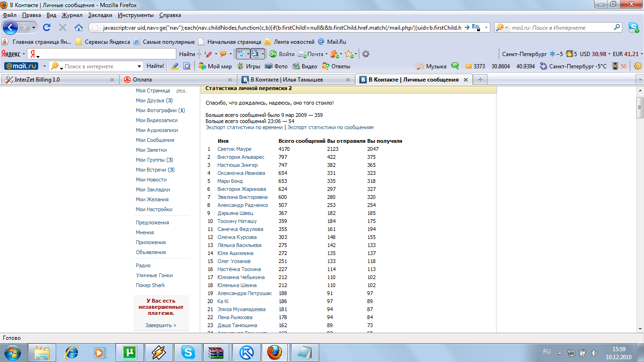Image resolution: width=644 pixels, height=362 pixels.
Task: Click the Mail.ru highlighter pen icon
Action: pyautogui.click(x=175, y=66)
